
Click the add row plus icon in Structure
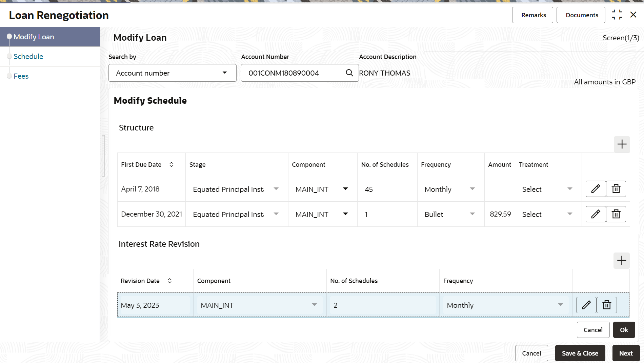click(x=622, y=144)
